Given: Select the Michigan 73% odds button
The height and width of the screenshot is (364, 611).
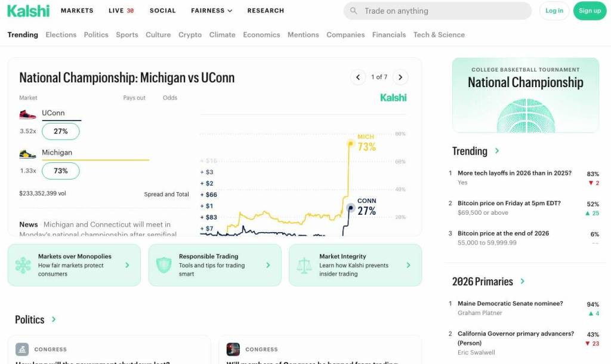Looking at the screenshot, I should click(x=61, y=171).
